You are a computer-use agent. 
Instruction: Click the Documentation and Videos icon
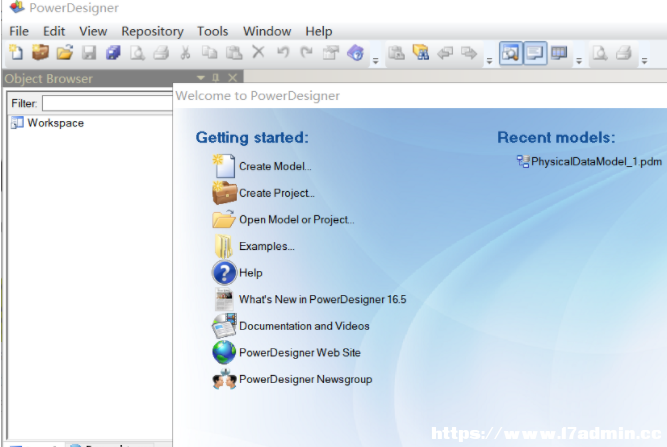click(224, 326)
